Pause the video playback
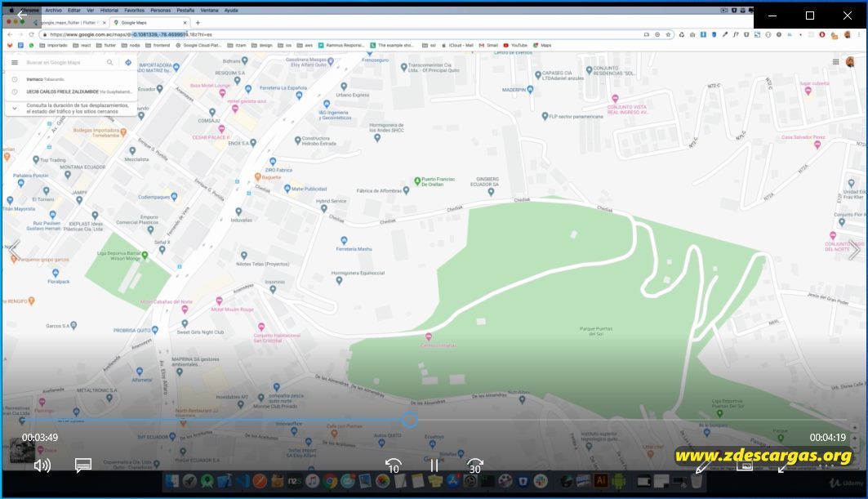 [434, 466]
